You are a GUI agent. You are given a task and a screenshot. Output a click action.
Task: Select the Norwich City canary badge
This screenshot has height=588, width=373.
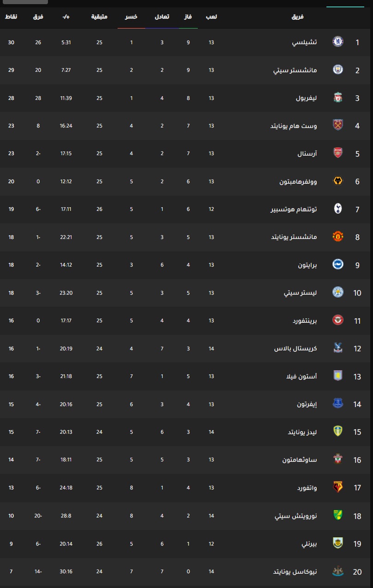click(x=338, y=515)
